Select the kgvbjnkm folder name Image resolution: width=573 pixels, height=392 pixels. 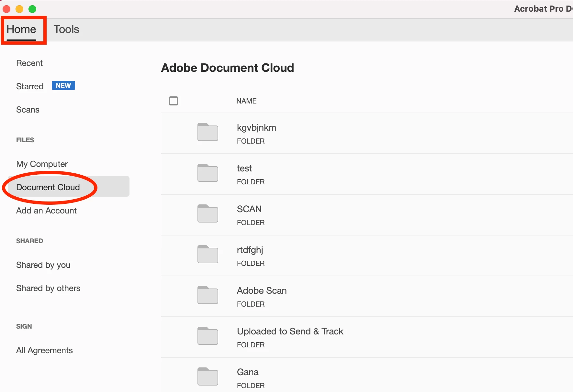pos(256,128)
